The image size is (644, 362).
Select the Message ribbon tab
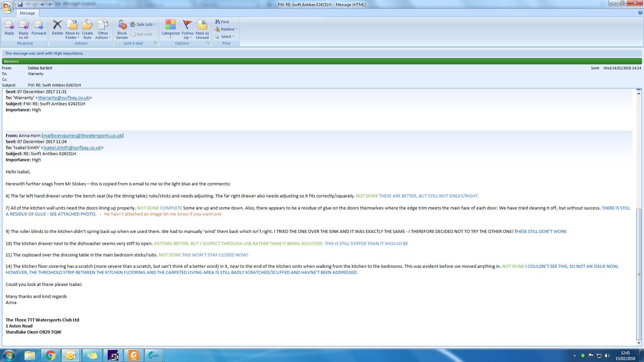coord(27,13)
